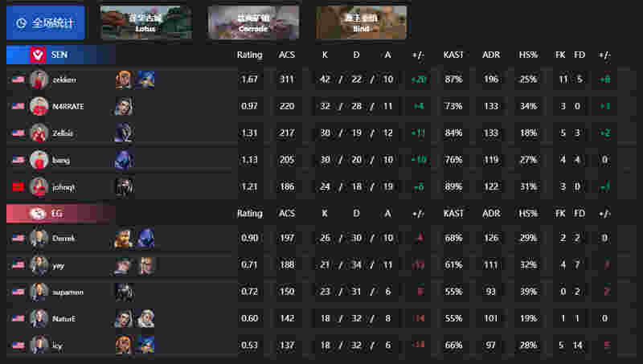
Task: Sort EG table by ADR header
Action: point(491,214)
